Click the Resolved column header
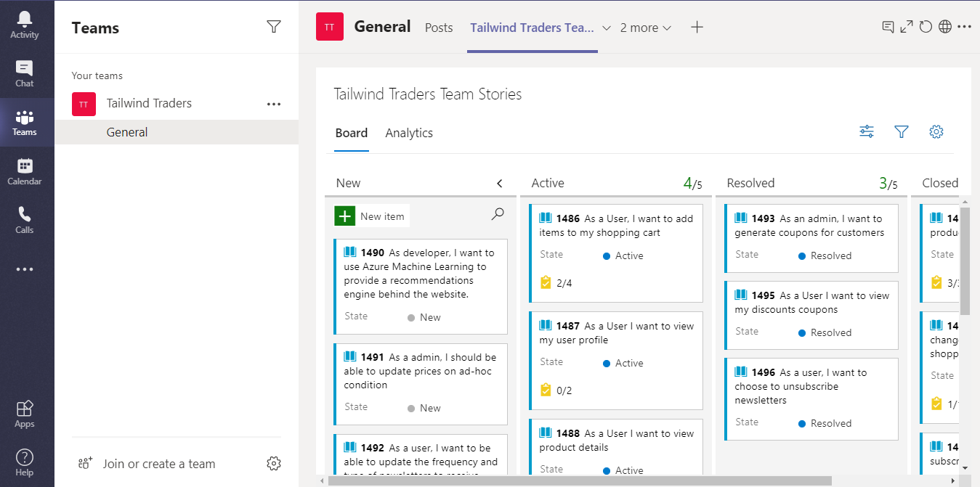 click(x=750, y=184)
